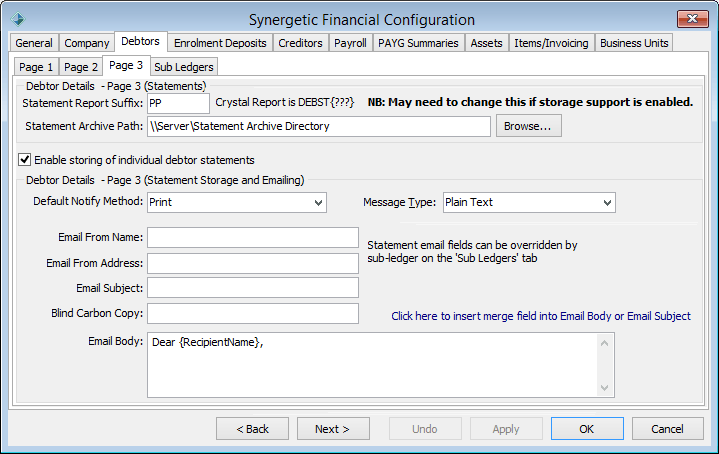Click the Statement Archive Path field
This screenshot has height=454, width=719.
(319, 126)
